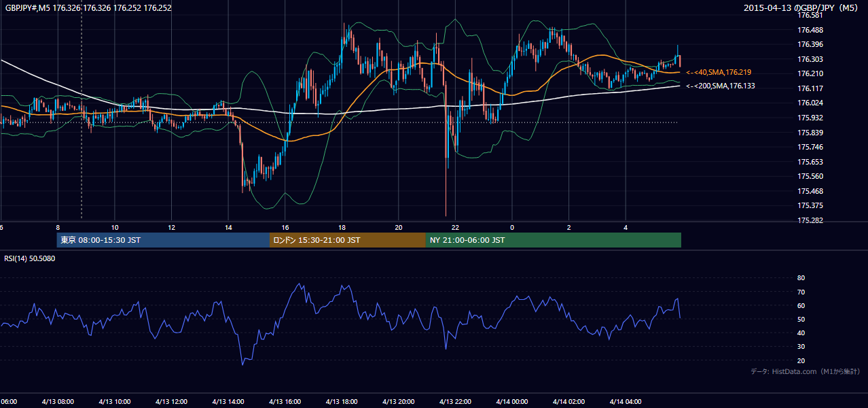The height and width of the screenshot is (408, 868).
Task: Select the NY 21:00-06:00 JST session bar
Action: [x=554, y=240]
